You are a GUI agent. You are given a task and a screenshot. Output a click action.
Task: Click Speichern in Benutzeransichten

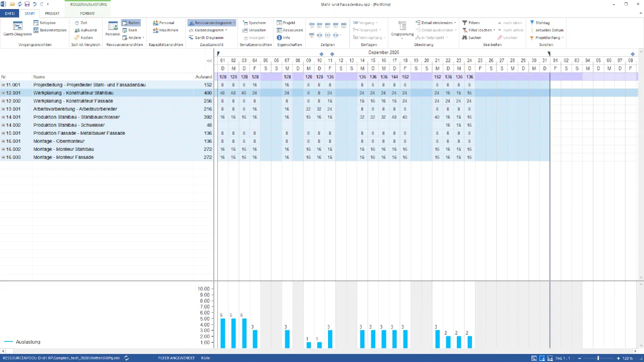254,23
